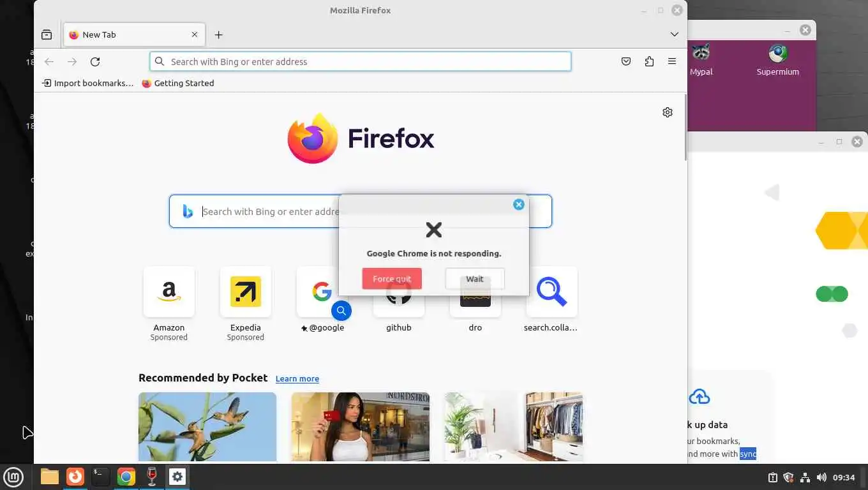The width and height of the screenshot is (868, 490).
Task: Click the Firefox page vertical scrollbar
Action: click(x=685, y=128)
